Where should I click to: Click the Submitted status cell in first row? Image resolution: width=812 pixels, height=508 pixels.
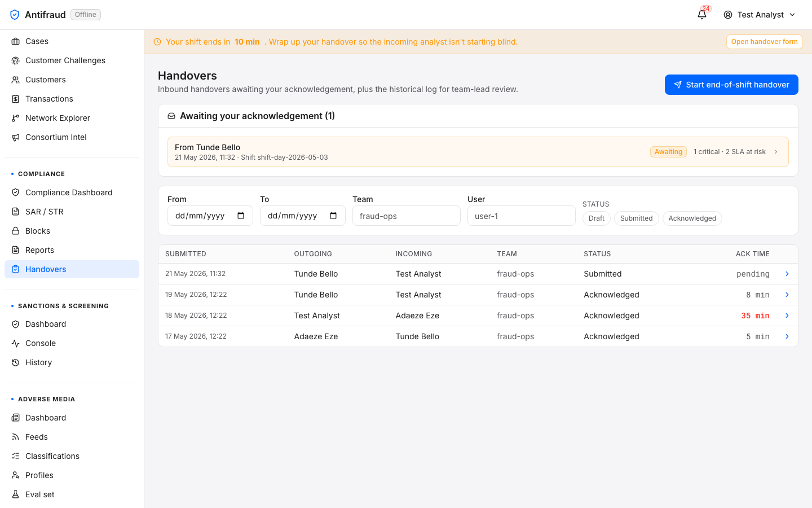coord(603,274)
